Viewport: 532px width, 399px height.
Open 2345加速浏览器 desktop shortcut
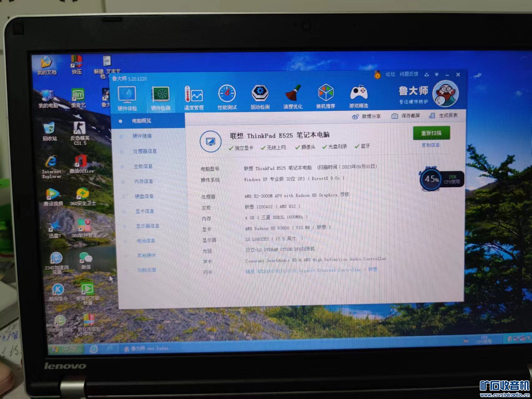[x=57, y=263]
